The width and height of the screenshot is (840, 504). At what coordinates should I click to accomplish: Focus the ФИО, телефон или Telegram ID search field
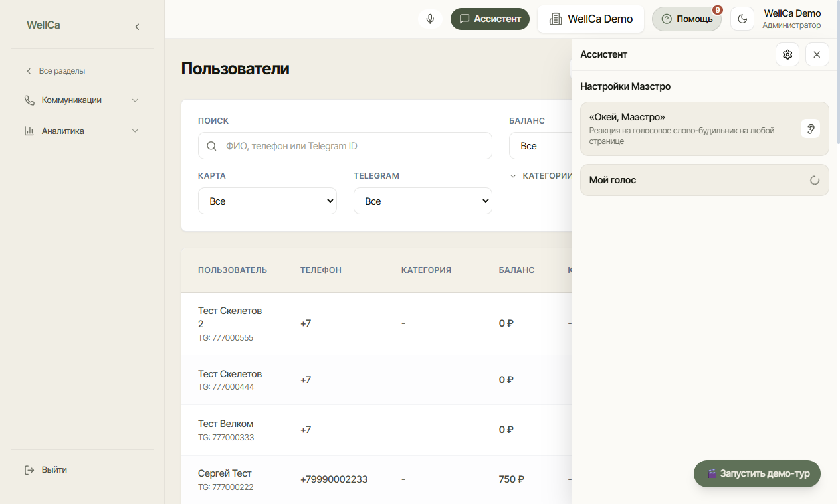point(345,146)
